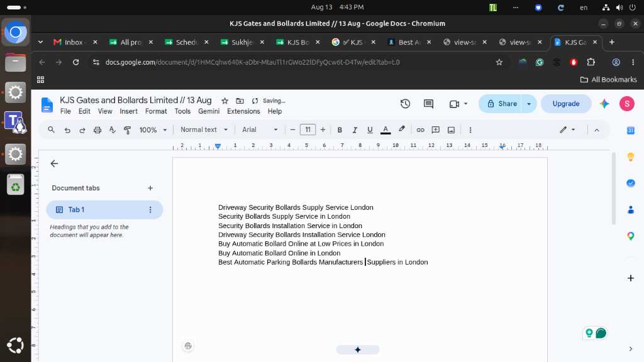Open version history clock icon
Image resolution: width=644 pixels, height=362 pixels.
pos(405,104)
